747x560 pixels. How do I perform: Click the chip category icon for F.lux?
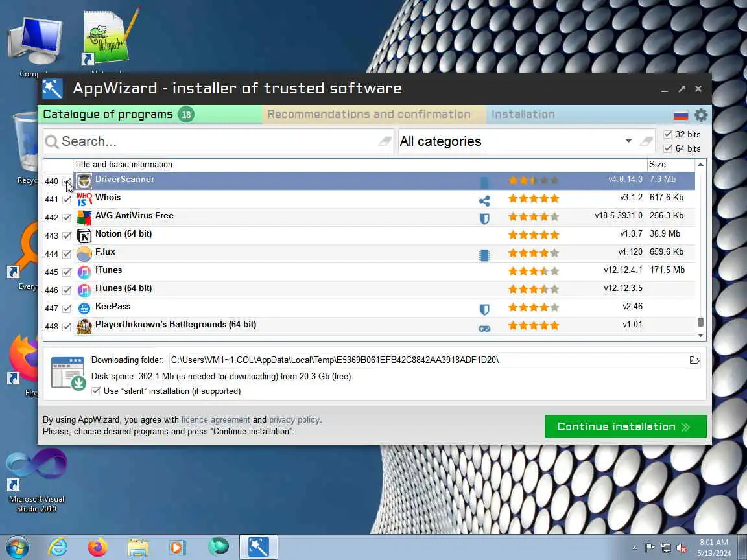pyautogui.click(x=484, y=255)
